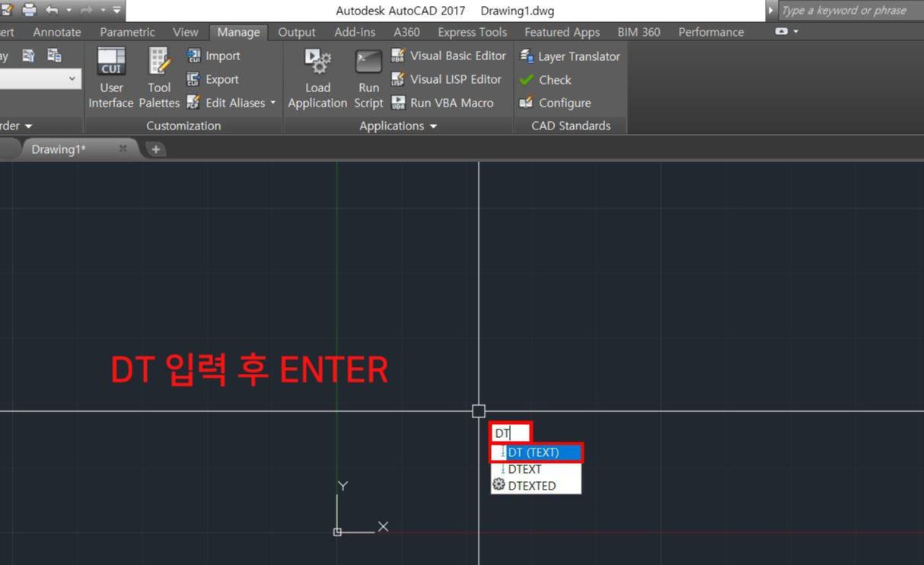
Task: Open the Undo history dropdown arrow
Action: coord(69,11)
